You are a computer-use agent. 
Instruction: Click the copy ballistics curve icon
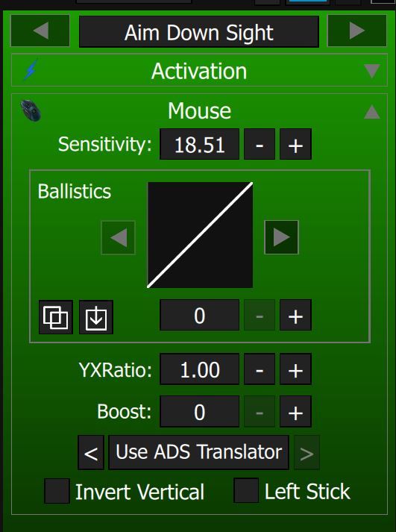pos(56,317)
